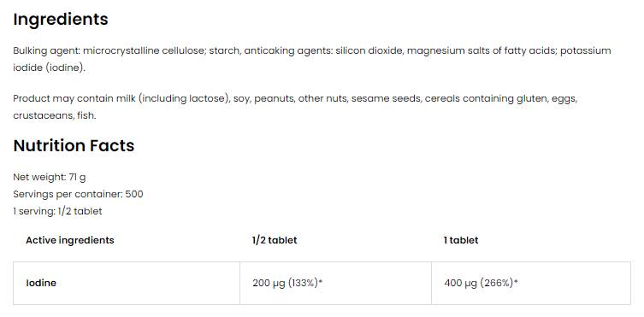Click the Active ingredients column header
This screenshot has height=317, width=644.
(x=70, y=240)
